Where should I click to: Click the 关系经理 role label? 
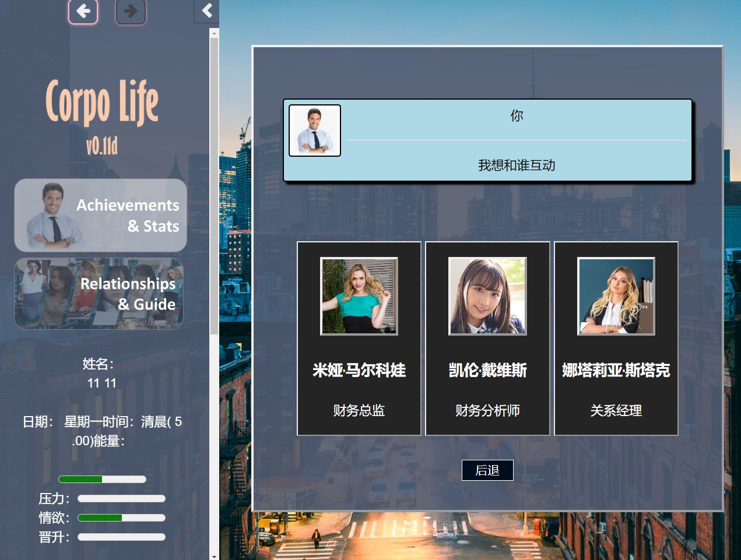tap(616, 411)
